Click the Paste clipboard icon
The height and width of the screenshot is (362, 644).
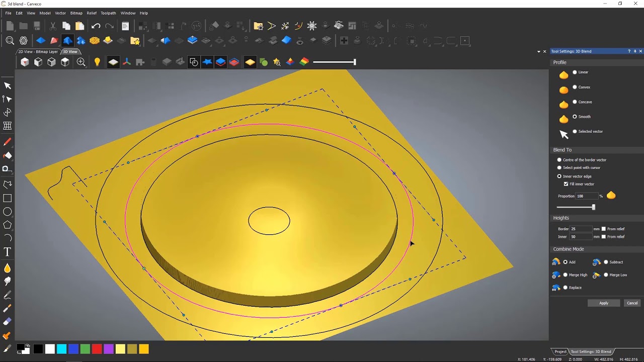pos(79,26)
